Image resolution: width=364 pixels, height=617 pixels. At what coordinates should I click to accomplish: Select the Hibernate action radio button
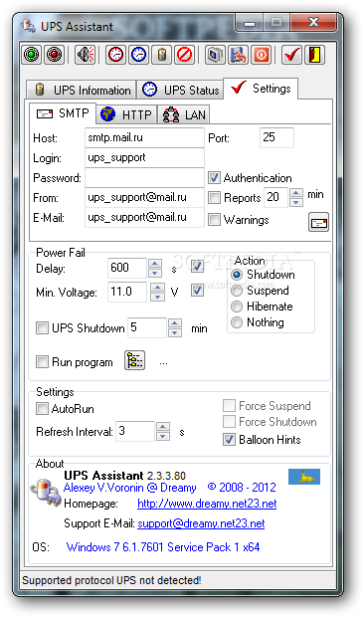pos(237,307)
